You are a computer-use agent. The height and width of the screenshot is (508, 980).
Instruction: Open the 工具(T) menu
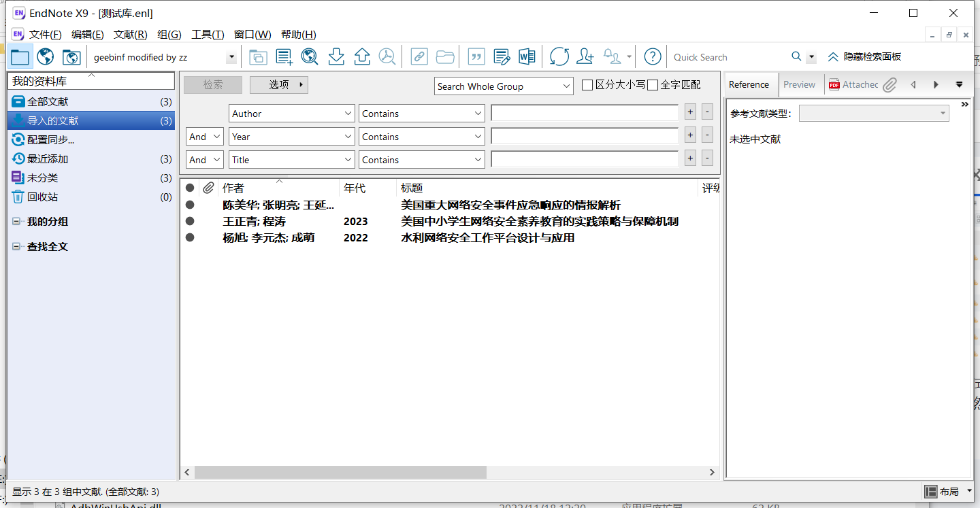[208, 35]
